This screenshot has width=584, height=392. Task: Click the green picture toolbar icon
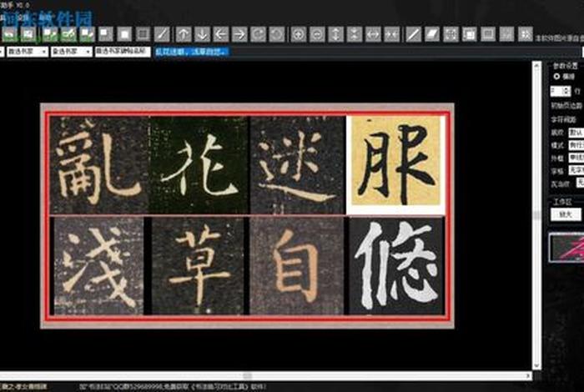[x=29, y=35]
